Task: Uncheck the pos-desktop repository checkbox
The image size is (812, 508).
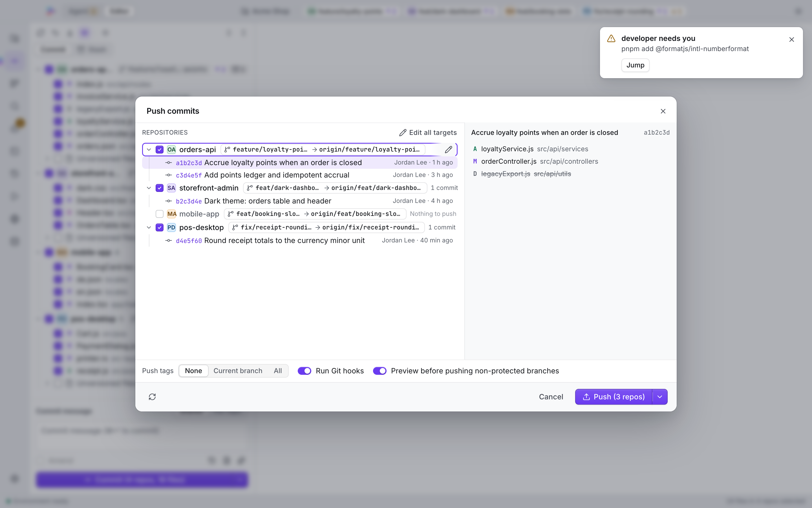Action: (x=160, y=227)
